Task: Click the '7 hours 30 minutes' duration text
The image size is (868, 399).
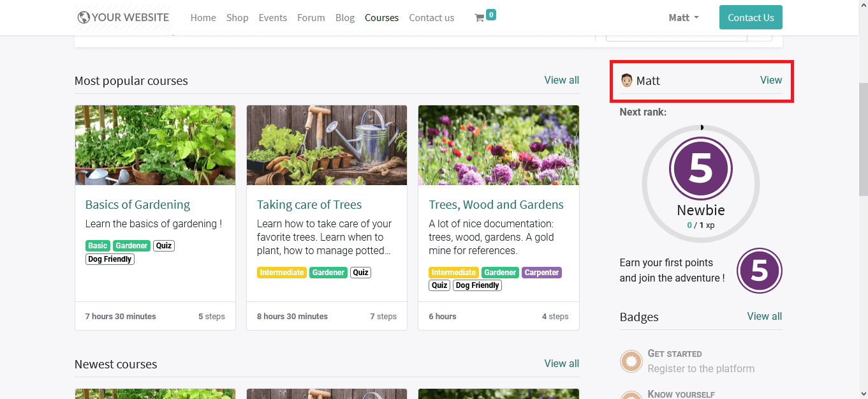Action: coord(121,316)
